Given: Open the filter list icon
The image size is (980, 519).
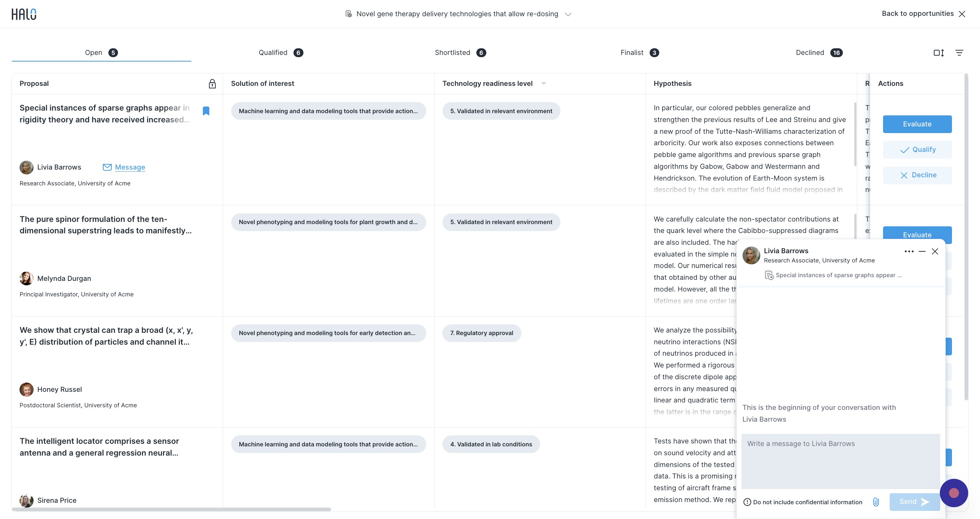Looking at the screenshot, I should [x=959, y=53].
